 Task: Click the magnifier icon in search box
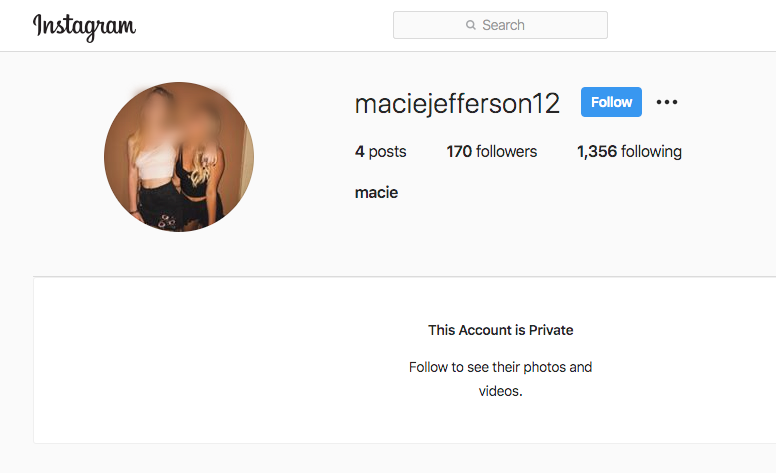point(471,25)
